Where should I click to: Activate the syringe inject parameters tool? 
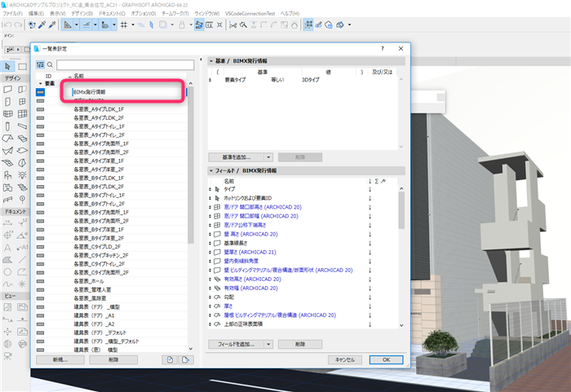52,24
